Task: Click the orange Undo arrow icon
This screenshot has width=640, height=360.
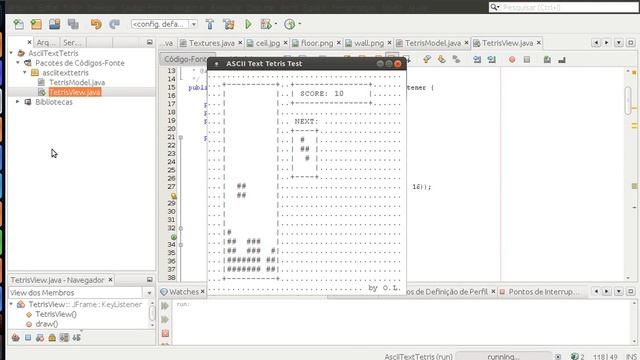Action: coord(96,24)
